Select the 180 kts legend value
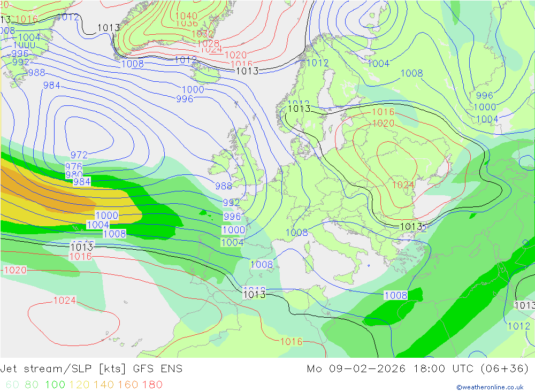 coord(152,385)
